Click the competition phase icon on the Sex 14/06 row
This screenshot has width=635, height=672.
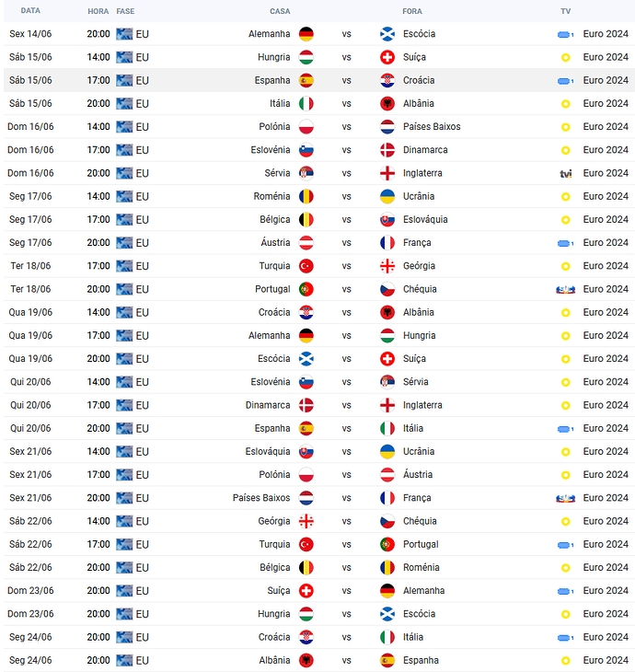point(124,34)
